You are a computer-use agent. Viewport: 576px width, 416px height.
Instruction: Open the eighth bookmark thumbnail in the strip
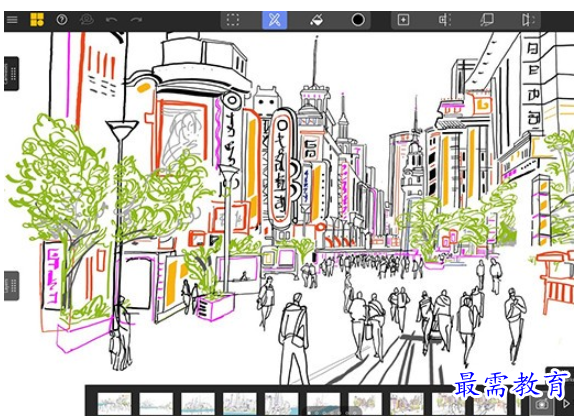tap(407, 404)
